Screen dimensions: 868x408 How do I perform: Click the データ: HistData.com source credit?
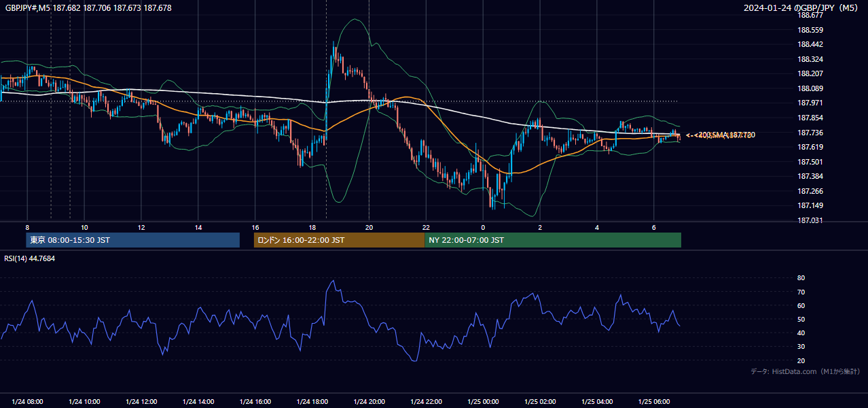(x=806, y=372)
